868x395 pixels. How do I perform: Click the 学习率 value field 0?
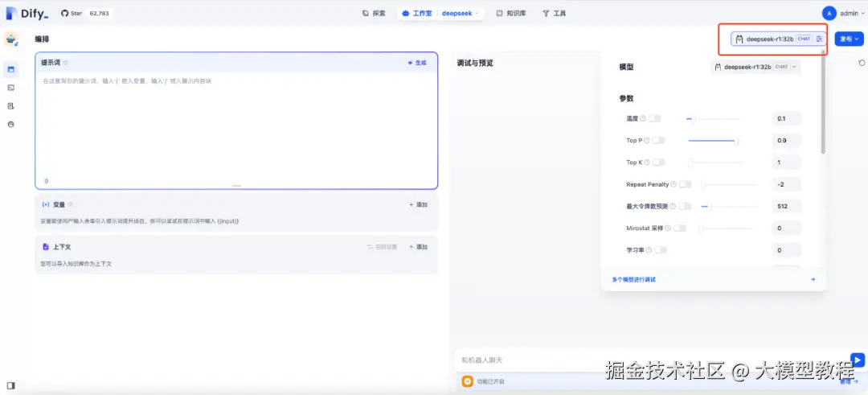coord(787,250)
